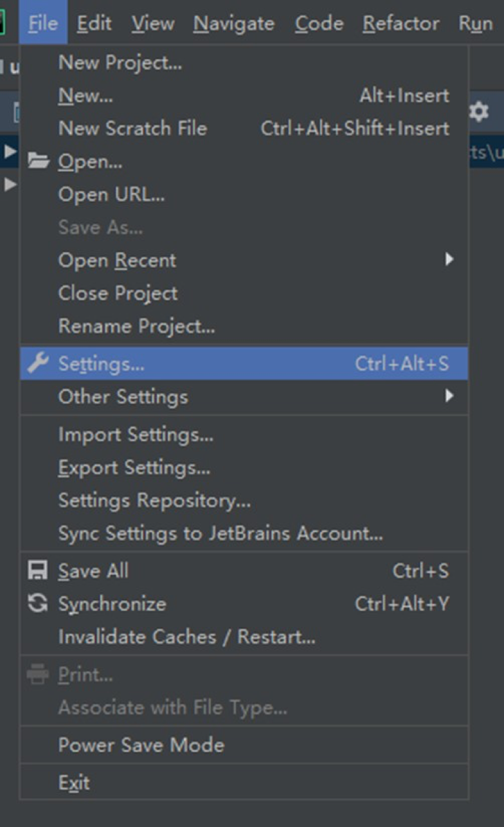Toggle Power Save Mode

pos(141,745)
